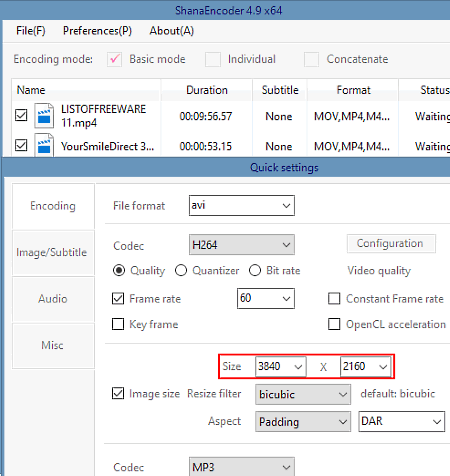Click the 'default: bicubic' text
This screenshot has width=450, height=476.
398,394
